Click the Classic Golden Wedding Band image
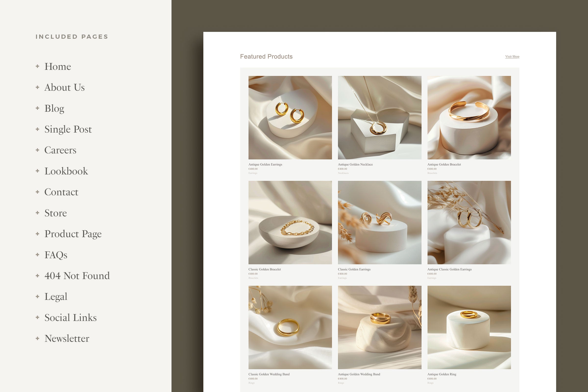Screen dimensions: 588x392 pos(290,327)
